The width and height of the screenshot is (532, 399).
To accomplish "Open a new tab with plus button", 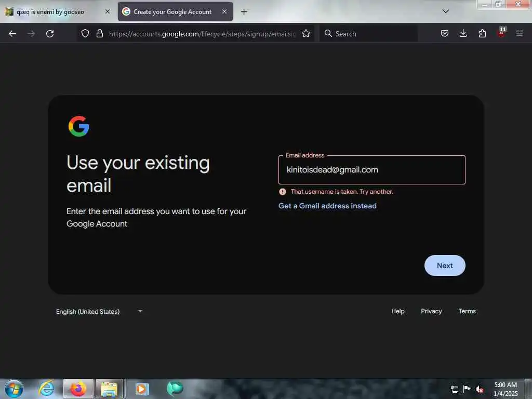I will 244,12.
